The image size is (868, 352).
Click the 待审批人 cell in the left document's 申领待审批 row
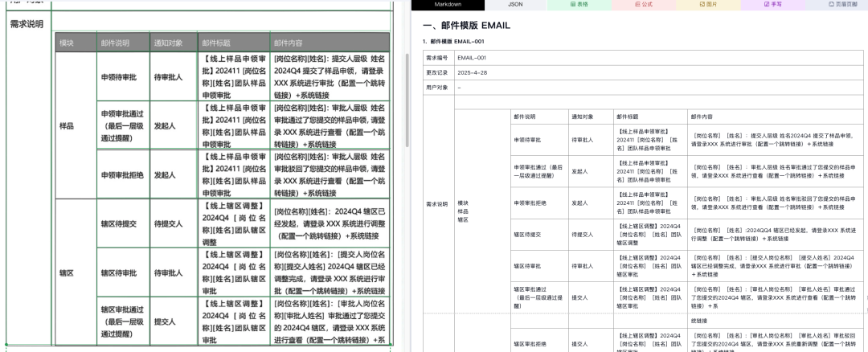pyautogui.click(x=174, y=77)
